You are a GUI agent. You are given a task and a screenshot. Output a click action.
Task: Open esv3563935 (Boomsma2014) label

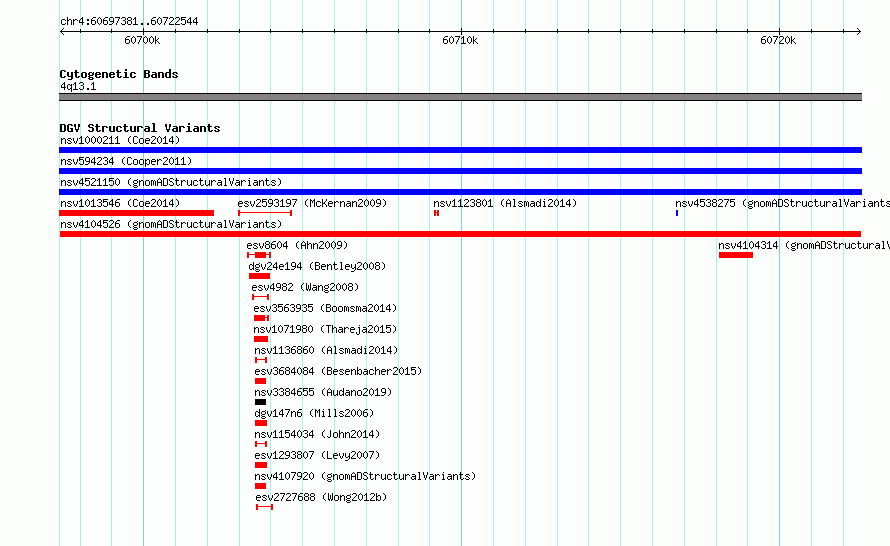tap(325, 308)
